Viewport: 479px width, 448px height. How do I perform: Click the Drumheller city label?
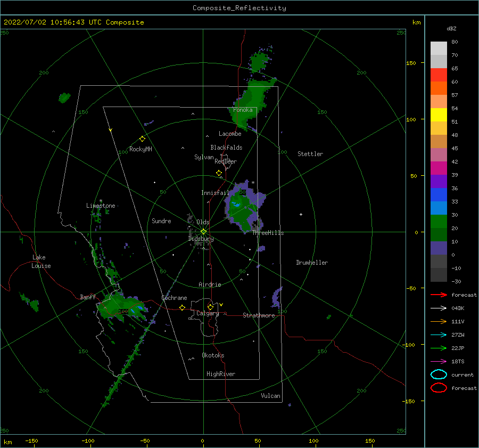point(312,263)
